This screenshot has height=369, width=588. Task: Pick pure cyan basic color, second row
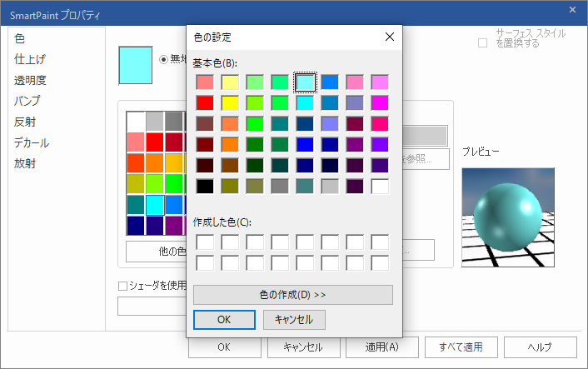305,102
